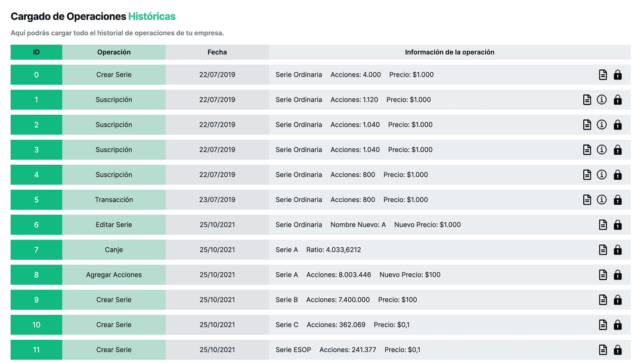The image size is (644, 363).
Task: Click the Operación column header
Action: pos(114,53)
